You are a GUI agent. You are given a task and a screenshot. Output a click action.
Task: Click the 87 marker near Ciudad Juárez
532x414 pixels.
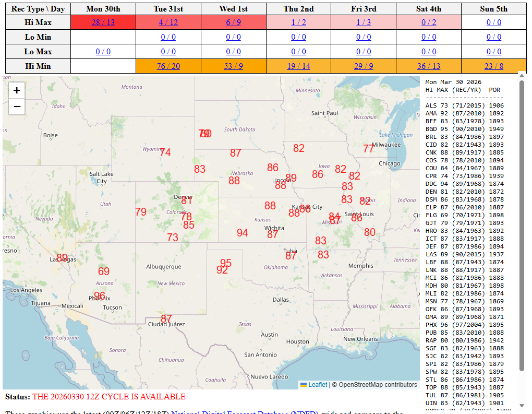pyautogui.click(x=166, y=318)
